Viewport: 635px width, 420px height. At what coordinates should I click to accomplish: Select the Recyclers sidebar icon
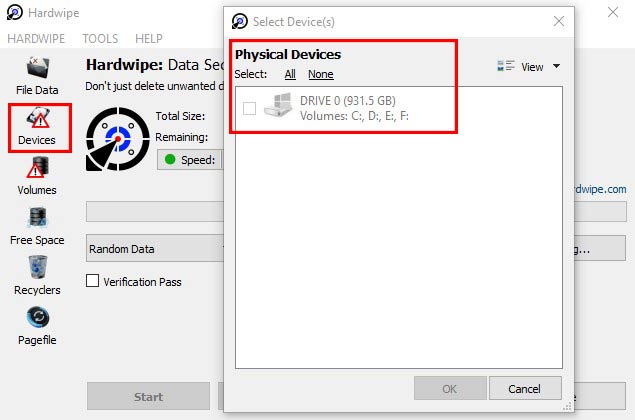coord(37,276)
